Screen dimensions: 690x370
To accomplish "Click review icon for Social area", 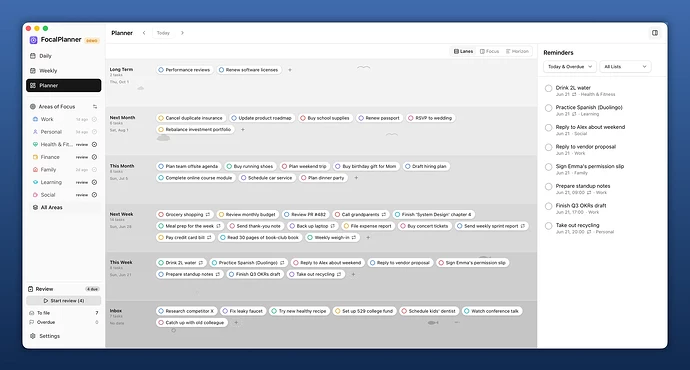I will tap(94, 195).
